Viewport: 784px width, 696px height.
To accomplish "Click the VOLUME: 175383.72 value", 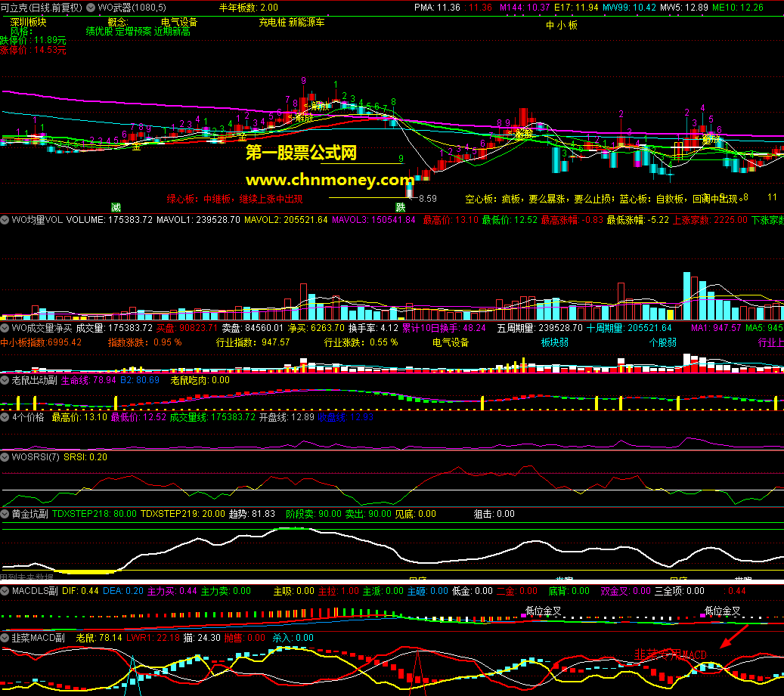I will 109,220.
